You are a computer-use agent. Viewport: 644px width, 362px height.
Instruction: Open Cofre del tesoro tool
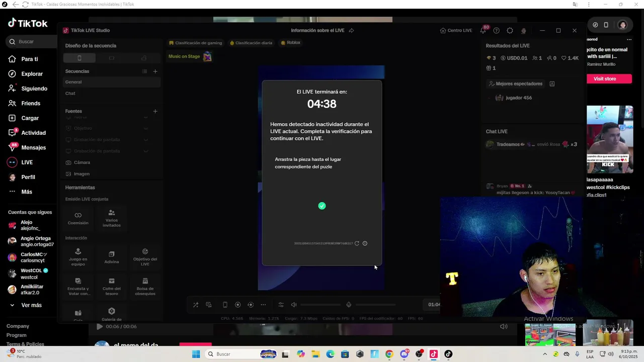pos(112,287)
